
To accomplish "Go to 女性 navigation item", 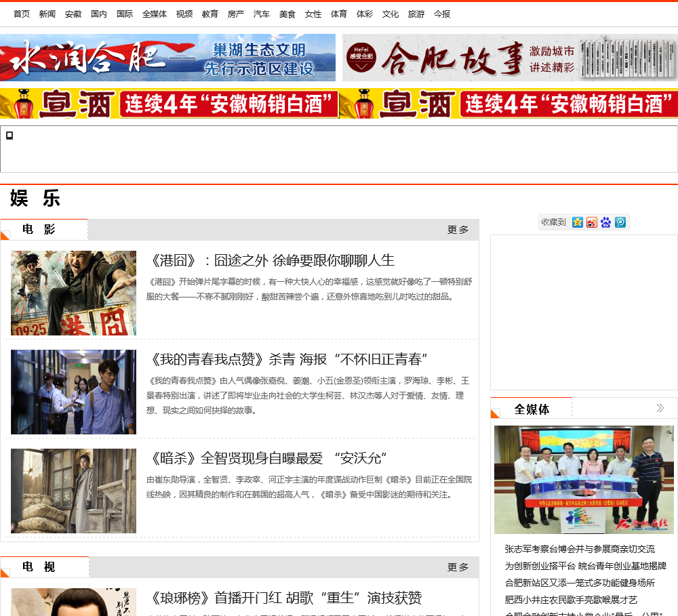I will 313,14.
